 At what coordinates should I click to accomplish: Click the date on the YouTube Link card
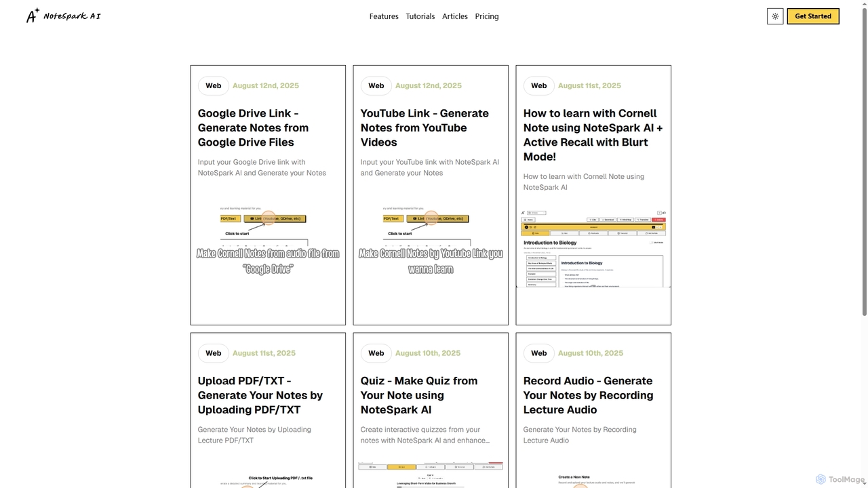coord(429,85)
